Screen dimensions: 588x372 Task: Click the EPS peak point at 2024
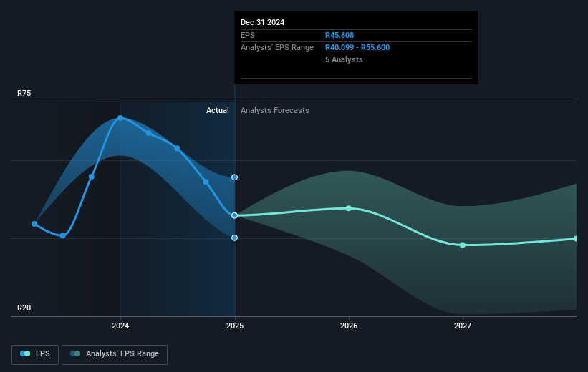click(x=120, y=118)
